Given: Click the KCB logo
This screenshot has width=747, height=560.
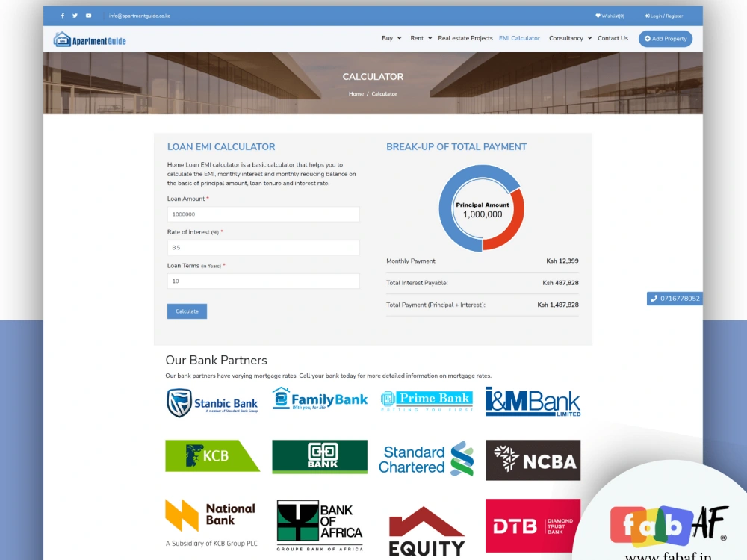Looking at the screenshot, I should coord(212,455).
